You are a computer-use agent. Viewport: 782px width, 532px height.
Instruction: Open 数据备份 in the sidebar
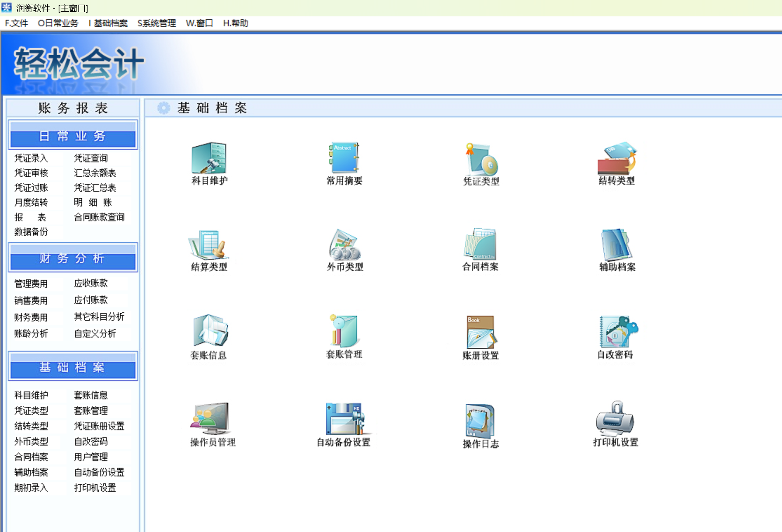[x=31, y=232]
